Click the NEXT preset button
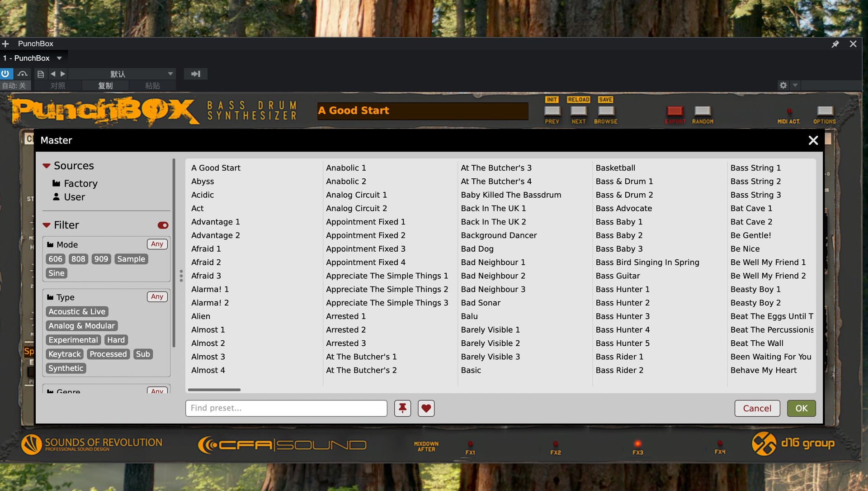868x491 pixels. pyautogui.click(x=579, y=111)
